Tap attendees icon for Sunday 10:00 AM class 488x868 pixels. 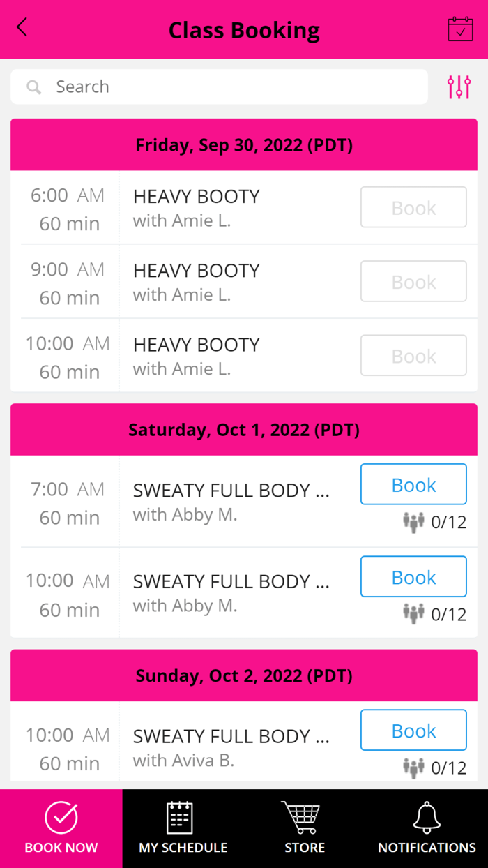click(413, 768)
